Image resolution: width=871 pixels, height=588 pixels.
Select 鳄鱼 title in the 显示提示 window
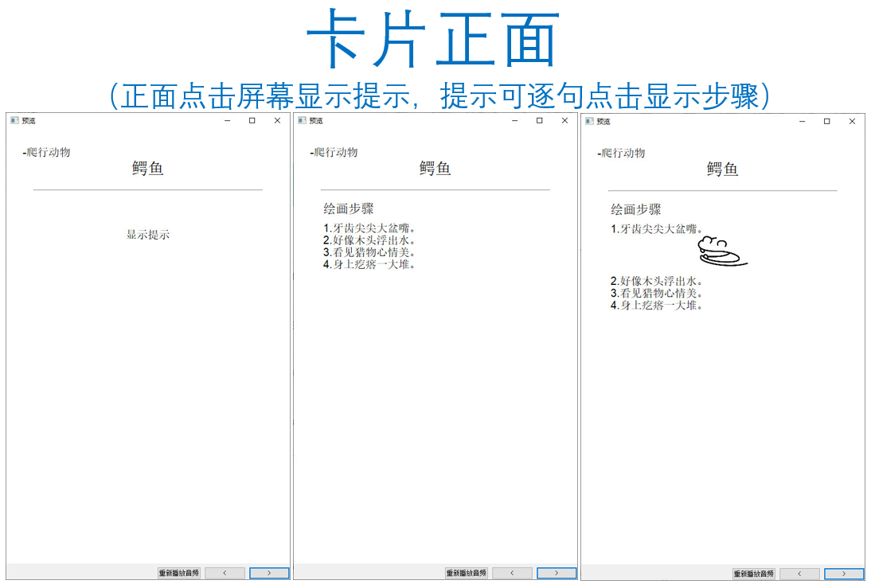click(148, 168)
